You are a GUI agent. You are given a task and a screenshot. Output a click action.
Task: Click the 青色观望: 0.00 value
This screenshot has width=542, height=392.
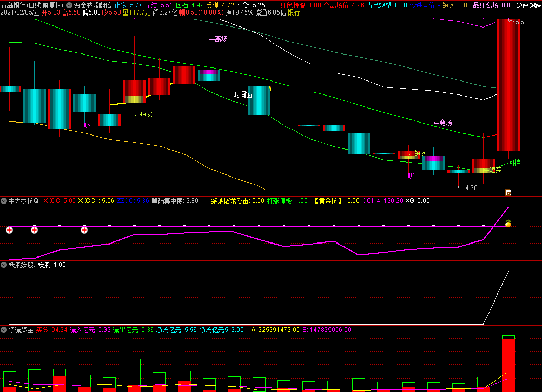[x=387, y=5]
